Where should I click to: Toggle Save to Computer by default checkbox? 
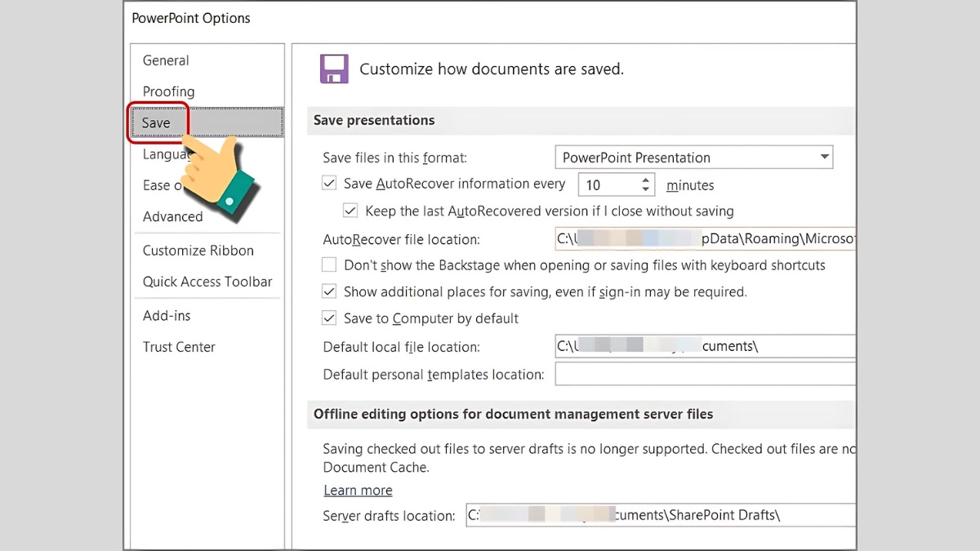point(329,318)
